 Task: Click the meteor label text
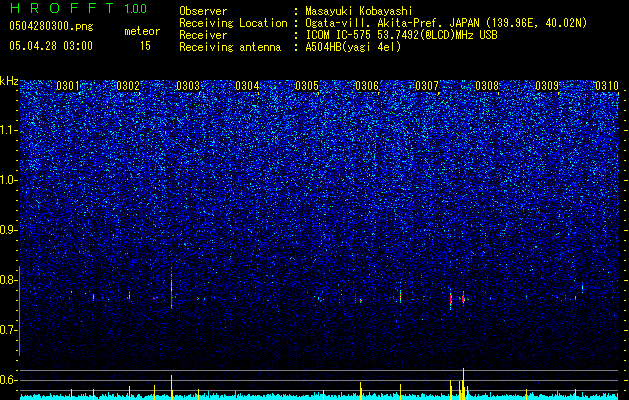pos(142,31)
